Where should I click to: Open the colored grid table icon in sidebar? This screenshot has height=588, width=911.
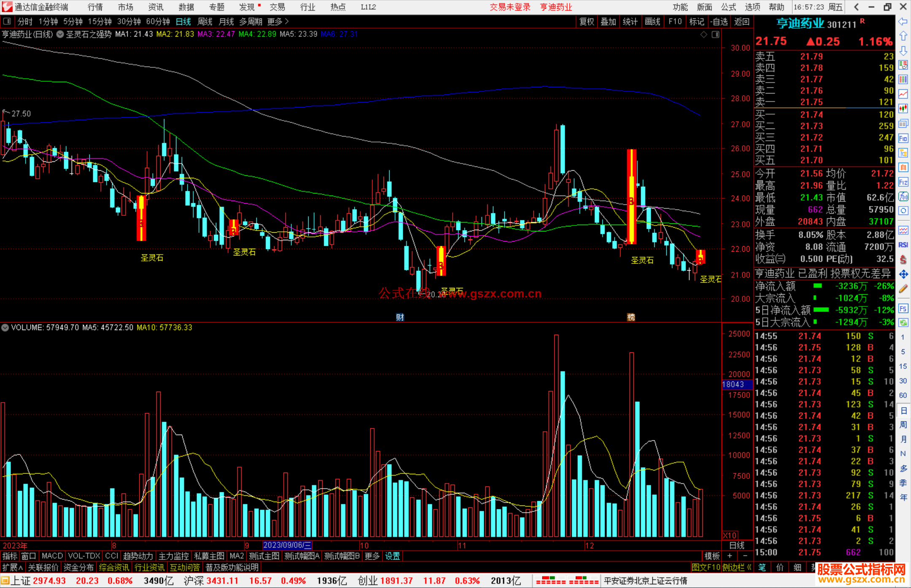coord(903,79)
